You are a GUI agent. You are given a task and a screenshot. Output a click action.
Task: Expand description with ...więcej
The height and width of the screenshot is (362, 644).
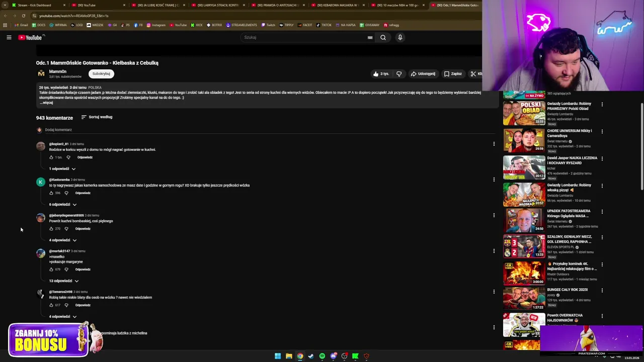click(46, 103)
